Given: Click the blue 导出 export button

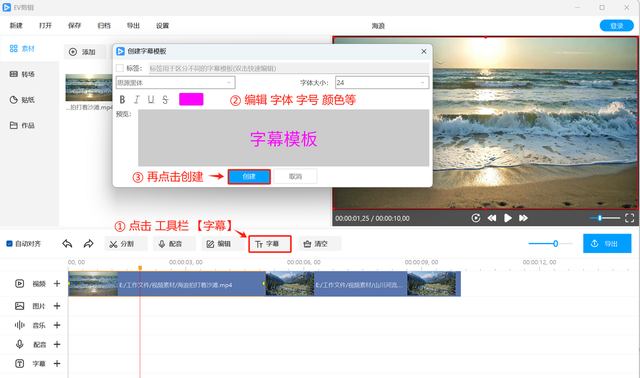Looking at the screenshot, I should pos(607,244).
